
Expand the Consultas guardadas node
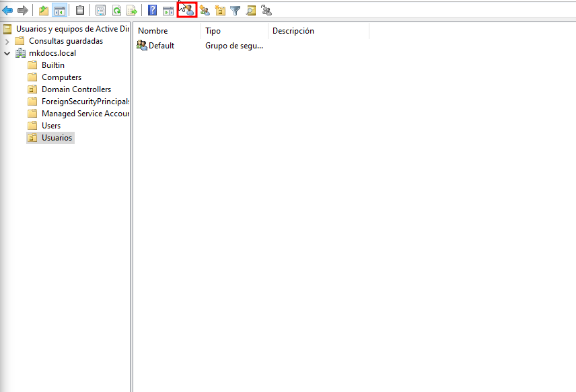pyautogui.click(x=7, y=41)
